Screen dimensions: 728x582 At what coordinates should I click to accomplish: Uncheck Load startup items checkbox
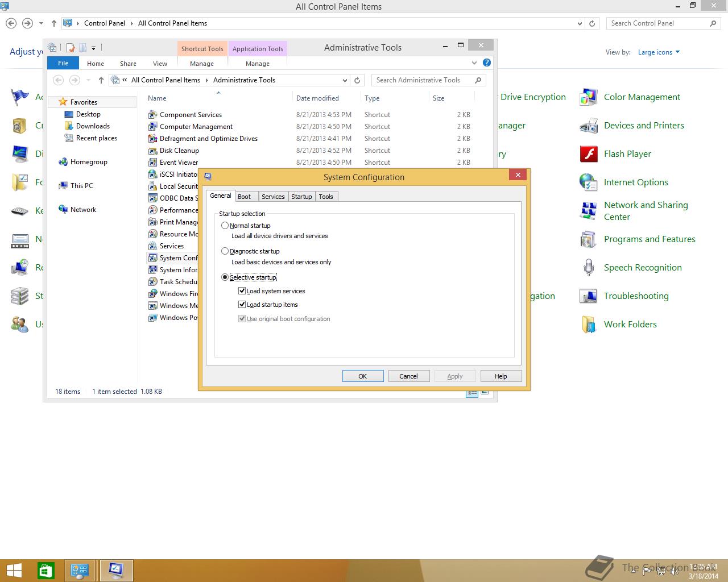242,305
